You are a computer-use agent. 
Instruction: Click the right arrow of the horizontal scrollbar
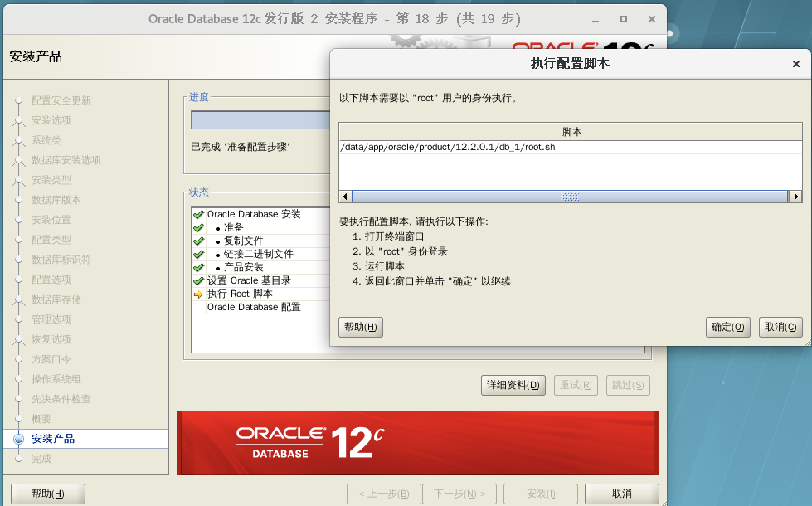pos(795,197)
